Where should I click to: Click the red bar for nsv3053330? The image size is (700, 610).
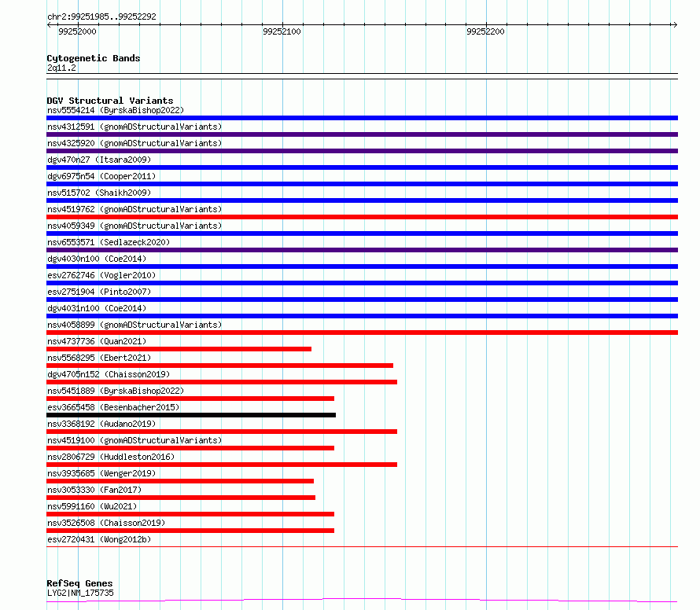click(x=181, y=498)
